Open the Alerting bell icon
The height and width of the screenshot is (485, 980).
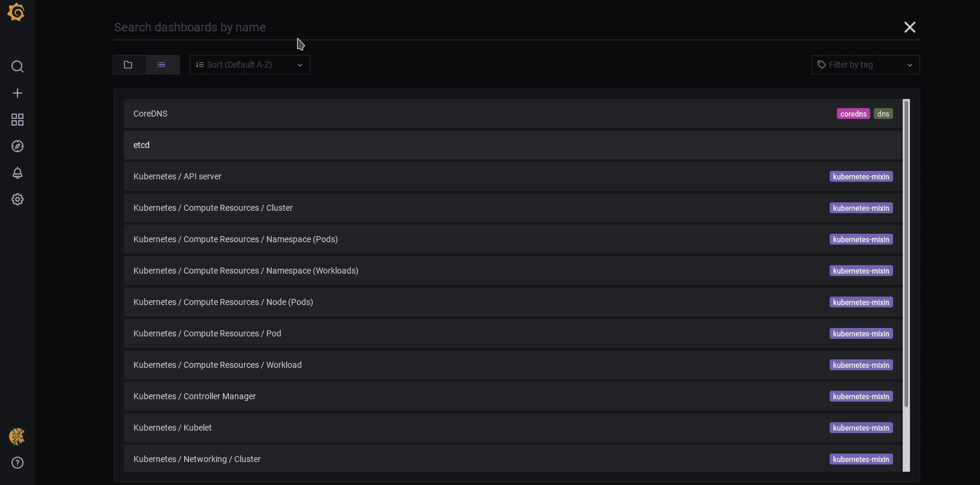coord(18,173)
